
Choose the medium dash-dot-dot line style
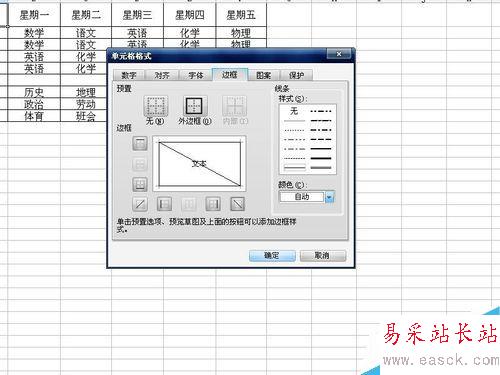321,111
